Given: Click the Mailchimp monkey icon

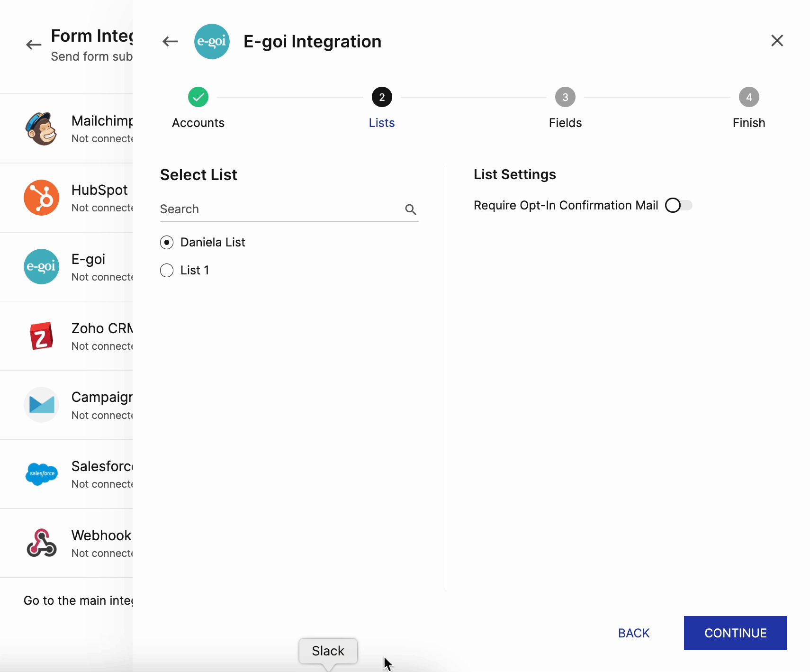Looking at the screenshot, I should tap(41, 129).
